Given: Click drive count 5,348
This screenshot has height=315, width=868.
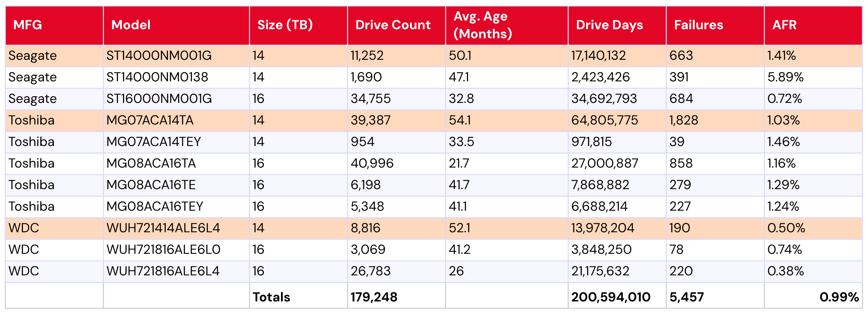Looking at the screenshot, I should (x=367, y=207).
